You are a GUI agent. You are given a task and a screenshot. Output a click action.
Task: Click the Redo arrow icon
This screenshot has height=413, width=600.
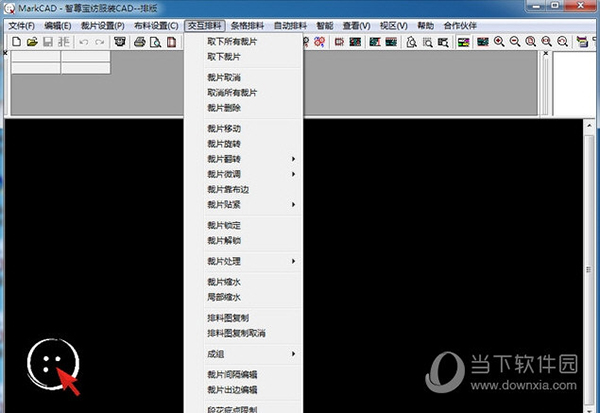pyautogui.click(x=99, y=42)
